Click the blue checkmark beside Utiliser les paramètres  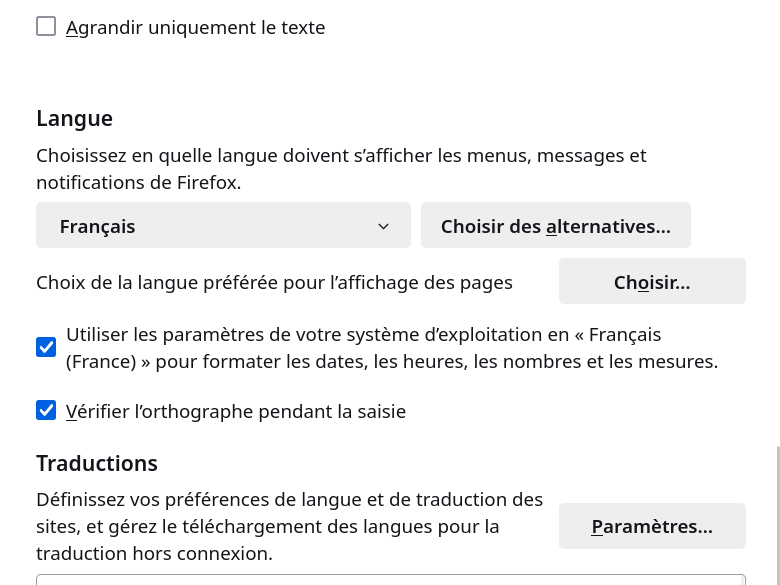click(x=46, y=347)
